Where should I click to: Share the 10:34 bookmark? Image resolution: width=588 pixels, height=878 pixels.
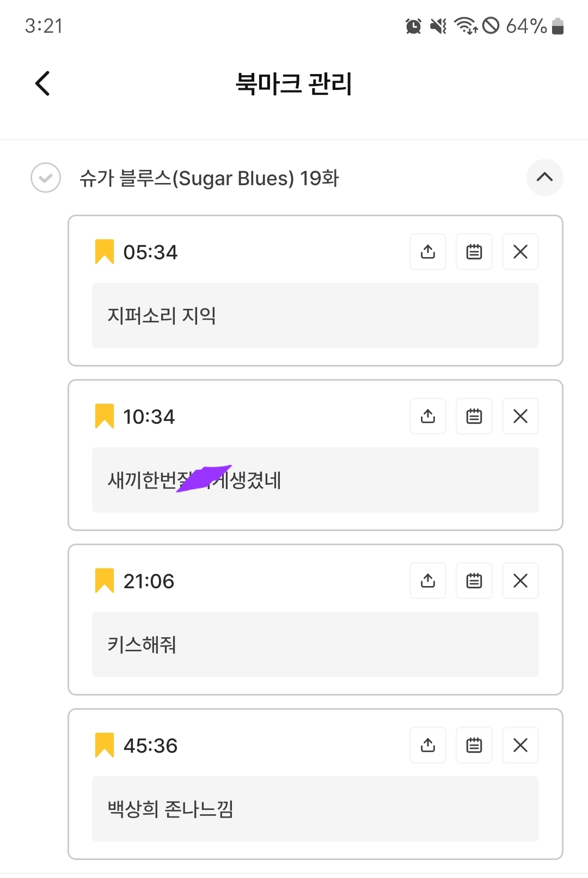(428, 416)
